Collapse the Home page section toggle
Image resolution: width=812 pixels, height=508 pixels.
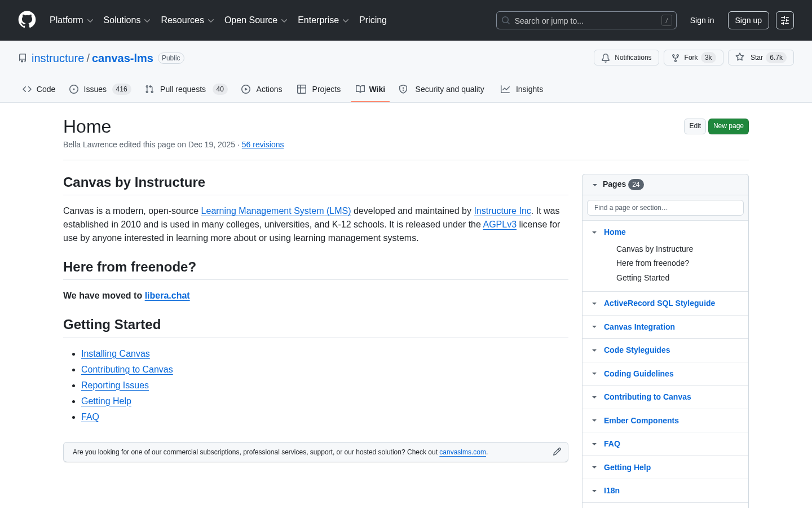[x=594, y=232]
